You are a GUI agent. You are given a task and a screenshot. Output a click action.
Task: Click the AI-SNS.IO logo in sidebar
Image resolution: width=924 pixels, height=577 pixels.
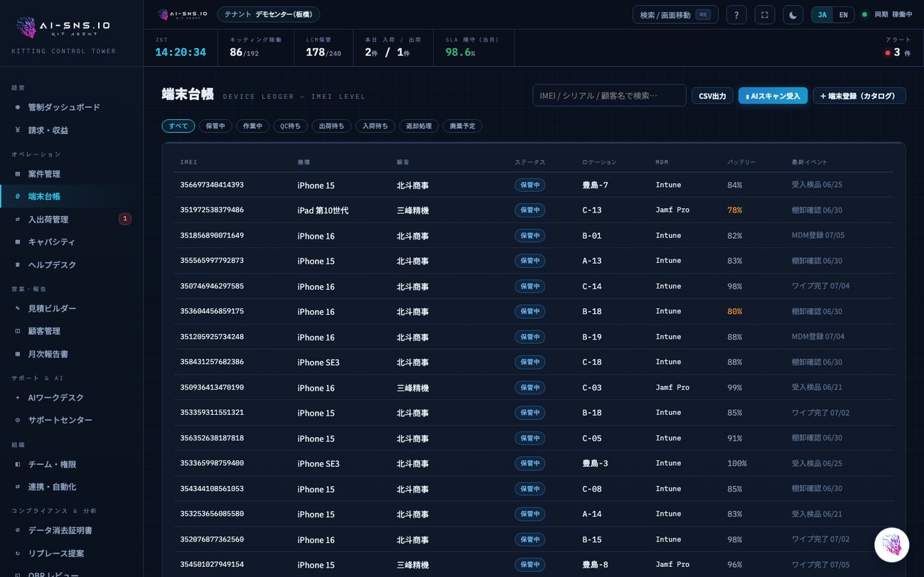tap(63, 28)
